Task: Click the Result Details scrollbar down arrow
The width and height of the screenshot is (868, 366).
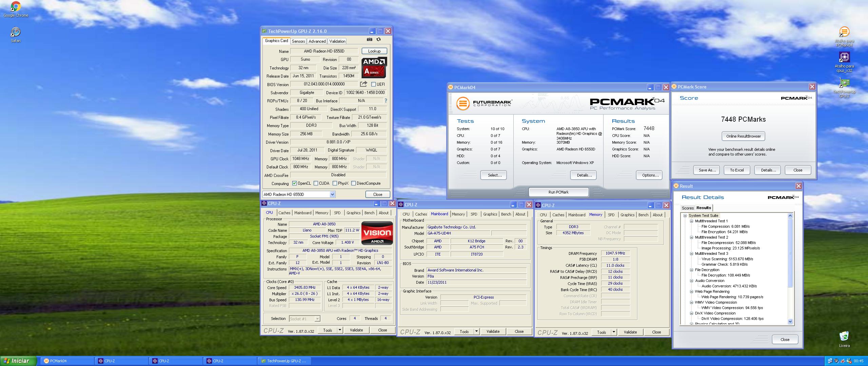Action: (790, 322)
